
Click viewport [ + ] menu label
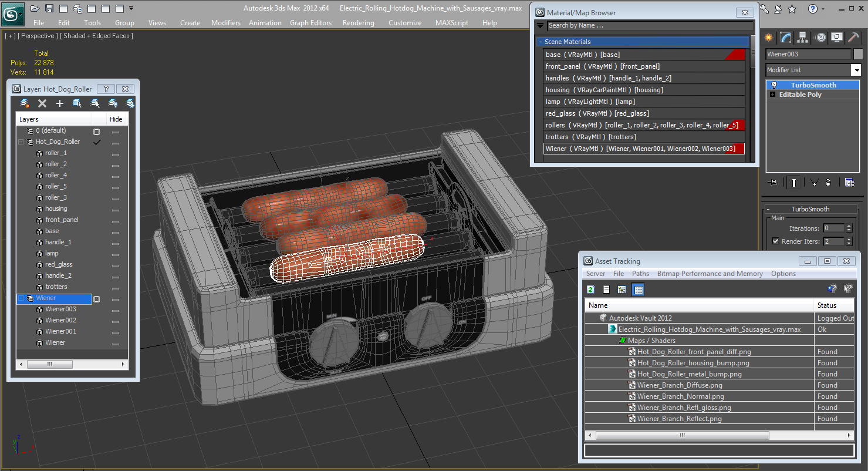pos(9,36)
